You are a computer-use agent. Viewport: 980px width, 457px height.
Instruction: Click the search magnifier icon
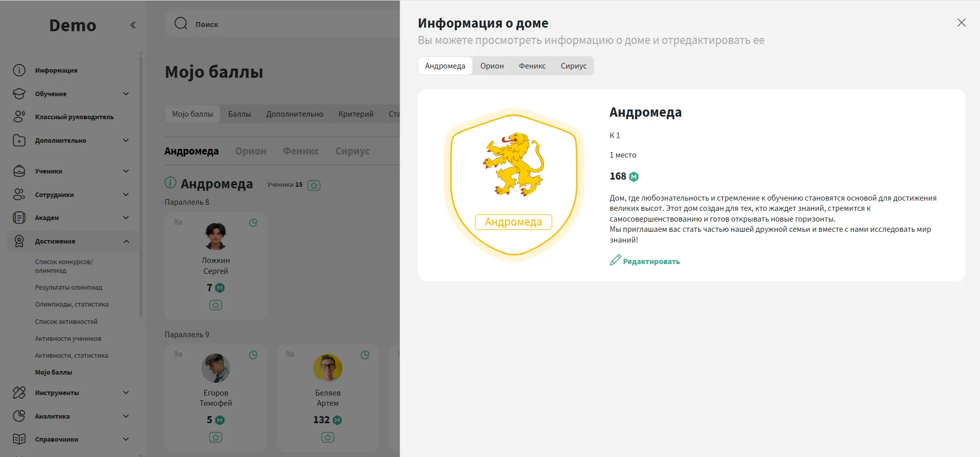coord(181,24)
